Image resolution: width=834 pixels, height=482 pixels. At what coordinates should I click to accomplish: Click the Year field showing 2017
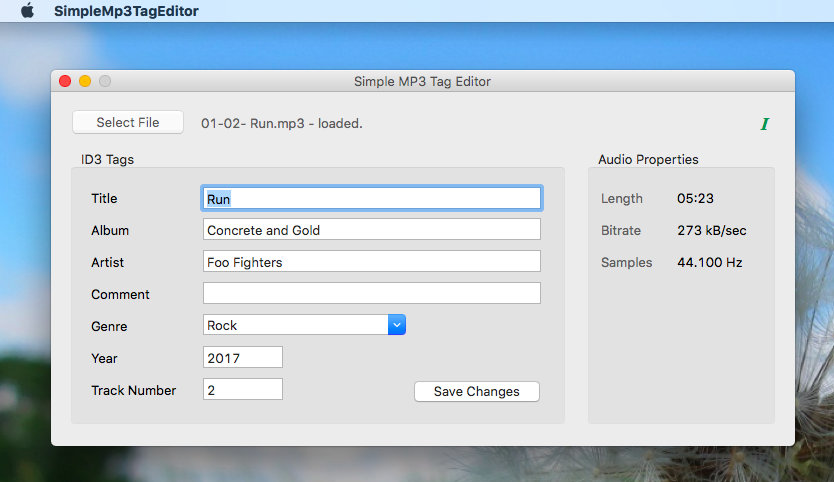(243, 357)
